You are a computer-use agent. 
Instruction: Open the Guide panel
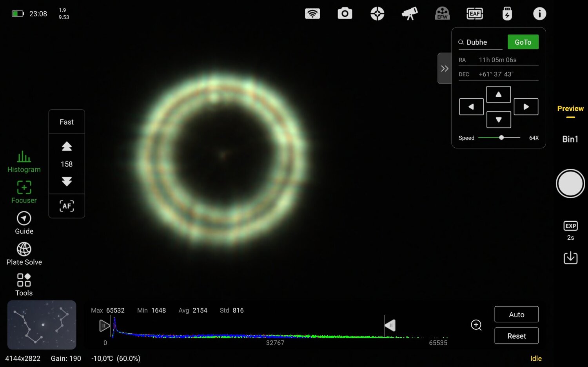pos(24,222)
